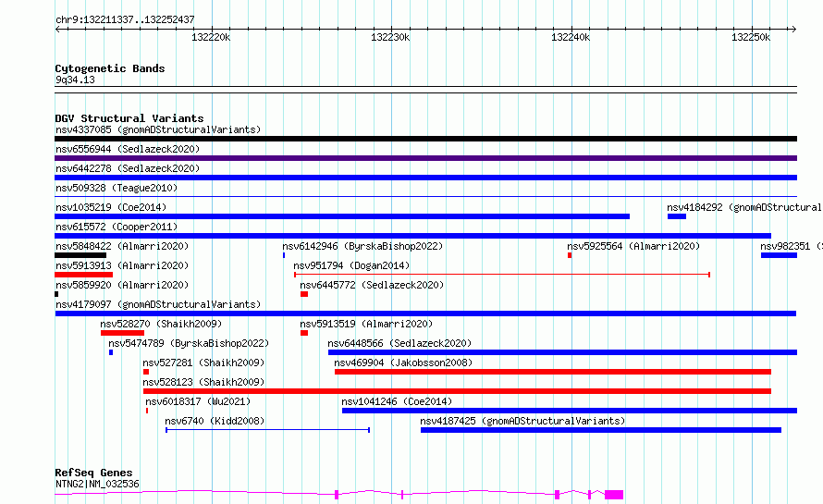The width and height of the screenshot is (823, 504).
Task: Select the red nsv469904 variant bar
Action: click(x=553, y=372)
